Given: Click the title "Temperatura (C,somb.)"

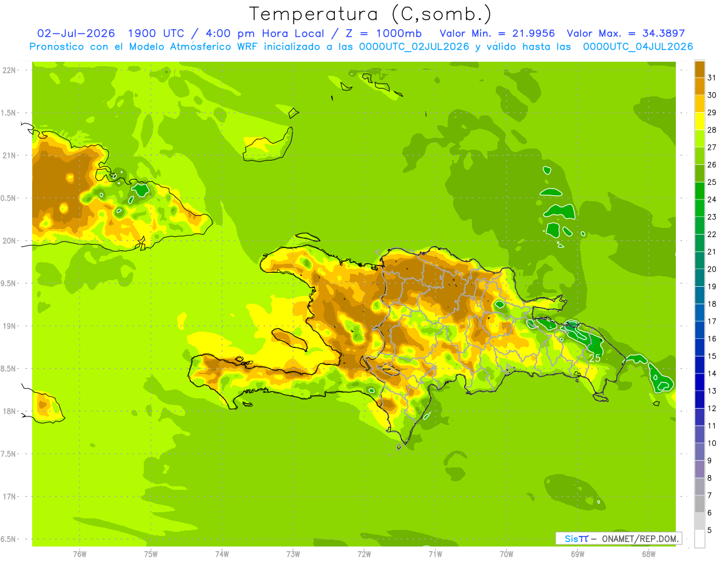Looking at the screenshot, I should [x=371, y=14].
